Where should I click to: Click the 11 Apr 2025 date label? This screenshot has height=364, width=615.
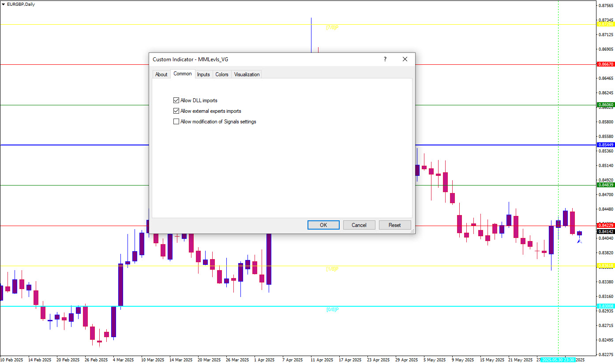point(322,360)
